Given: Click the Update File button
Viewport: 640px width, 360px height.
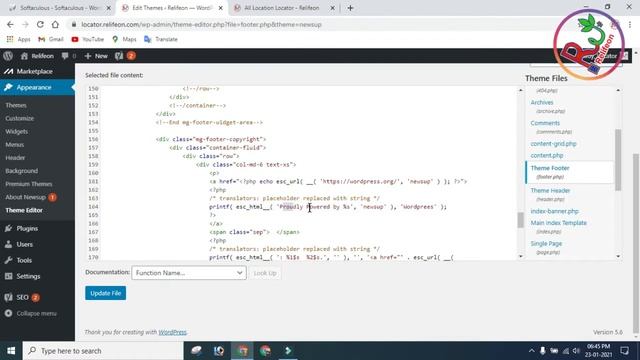Looking at the screenshot, I should [105, 293].
